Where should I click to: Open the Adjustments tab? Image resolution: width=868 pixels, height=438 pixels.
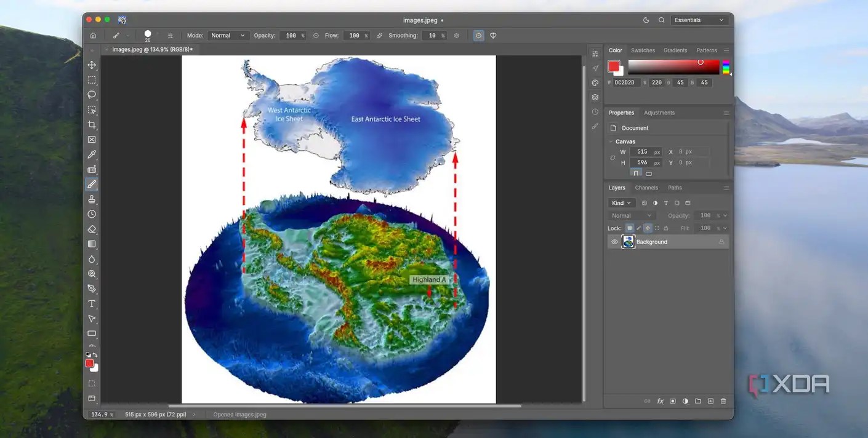click(659, 113)
